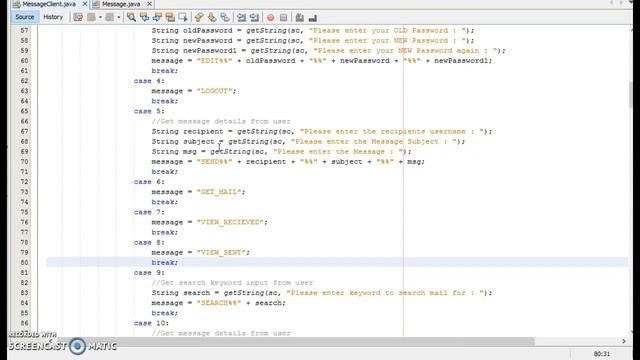Switch to the MessageClient.java tab
Screen dimensions: 640x360
[49, 4]
